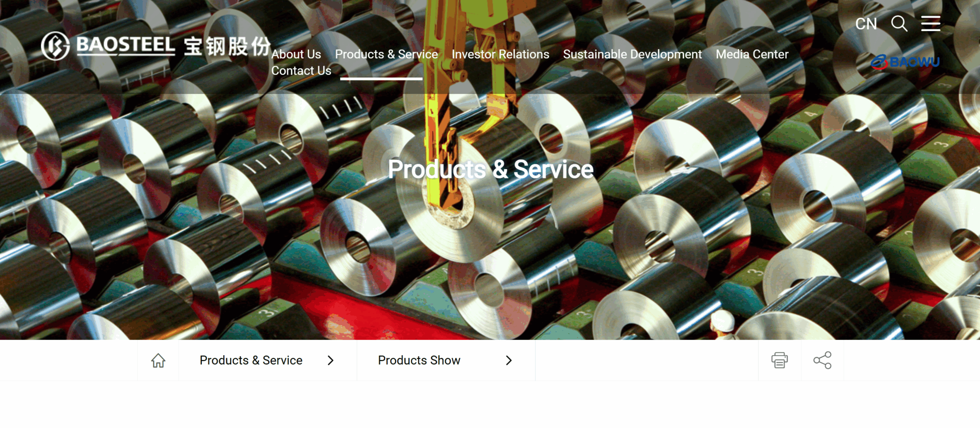The image size is (980, 428).
Task: Switch language to CN
Action: 866,24
